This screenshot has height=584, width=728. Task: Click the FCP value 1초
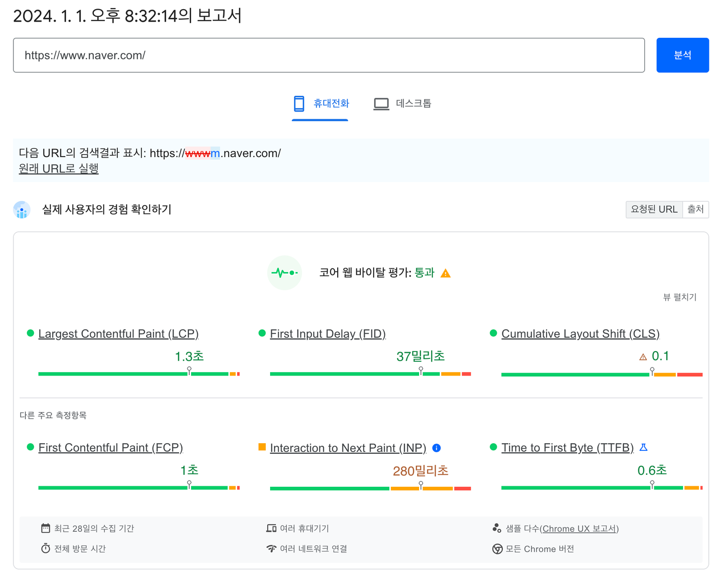click(x=189, y=470)
